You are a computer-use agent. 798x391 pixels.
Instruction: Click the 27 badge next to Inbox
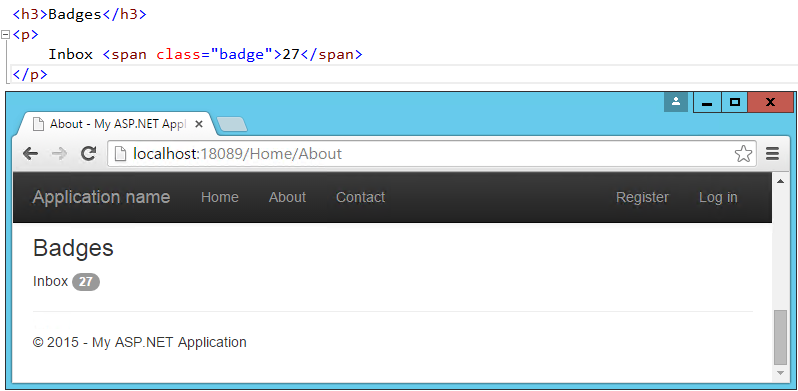point(86,282)
